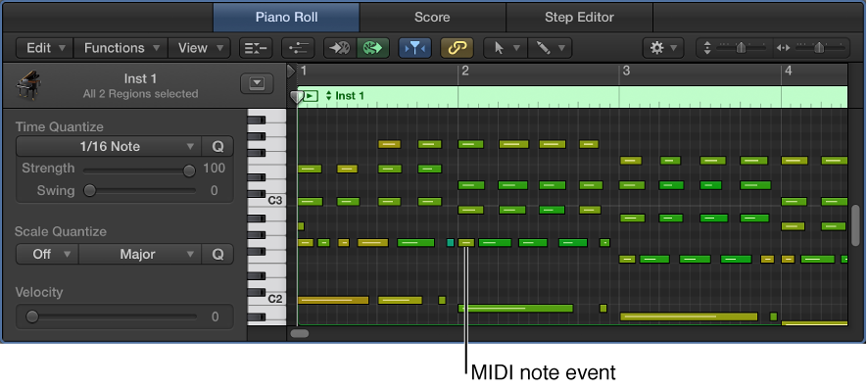Screen dimensions: 868x390
Task: Select the Pencil command-click tool
Action: [543, 48]
